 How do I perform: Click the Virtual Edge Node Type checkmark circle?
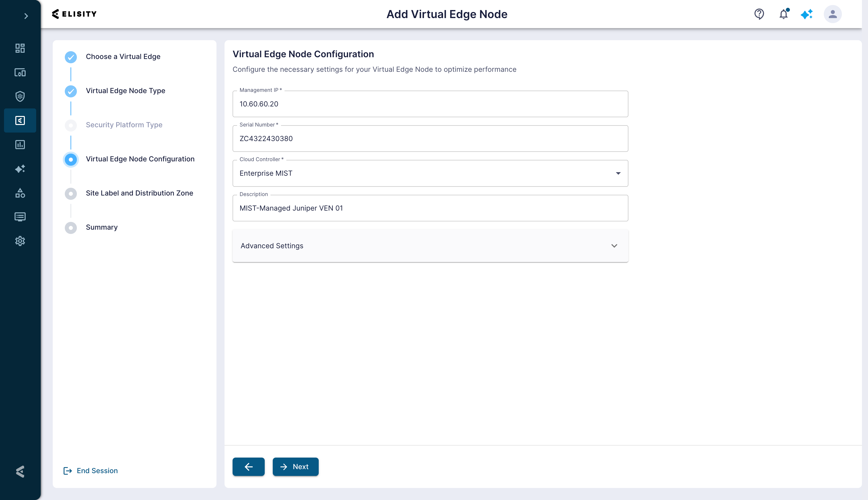tap(71, 91)
